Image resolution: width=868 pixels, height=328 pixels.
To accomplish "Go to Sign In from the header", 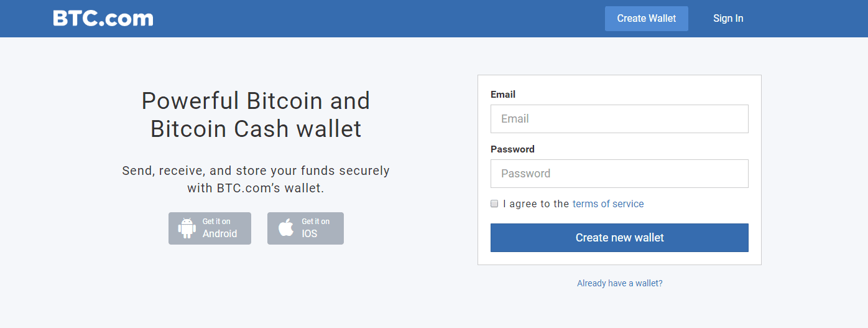I will [727, 19].
